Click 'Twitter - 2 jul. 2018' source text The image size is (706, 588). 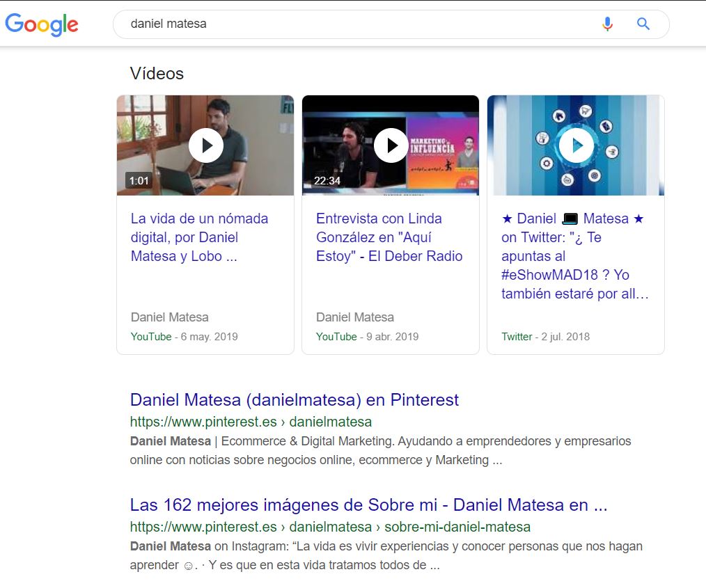tap(546, 337)
